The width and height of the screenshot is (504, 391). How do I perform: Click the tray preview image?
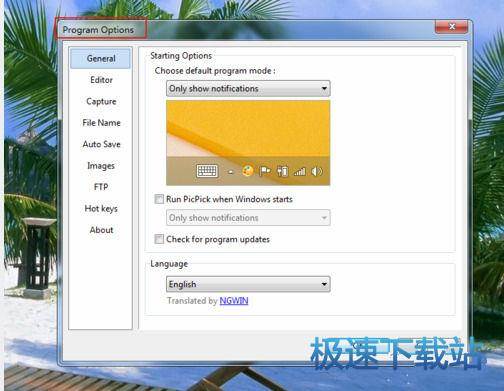[x=248, y=143]
